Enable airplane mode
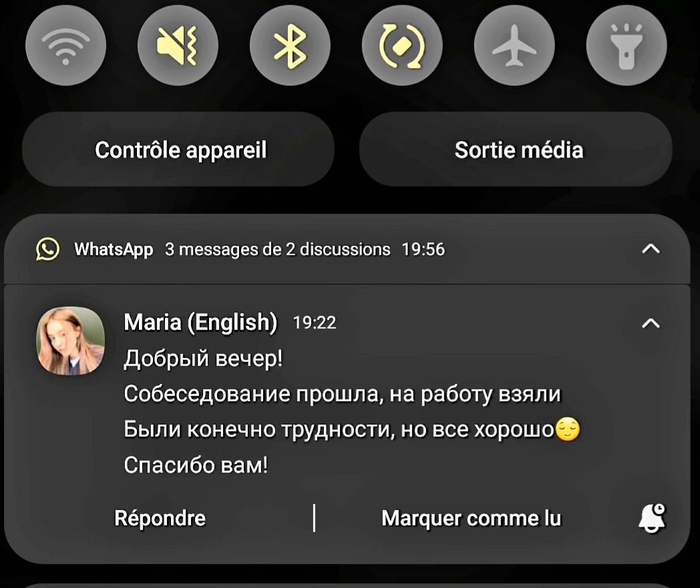The height and width of the screenshot is (588, 700). point(514,45)
